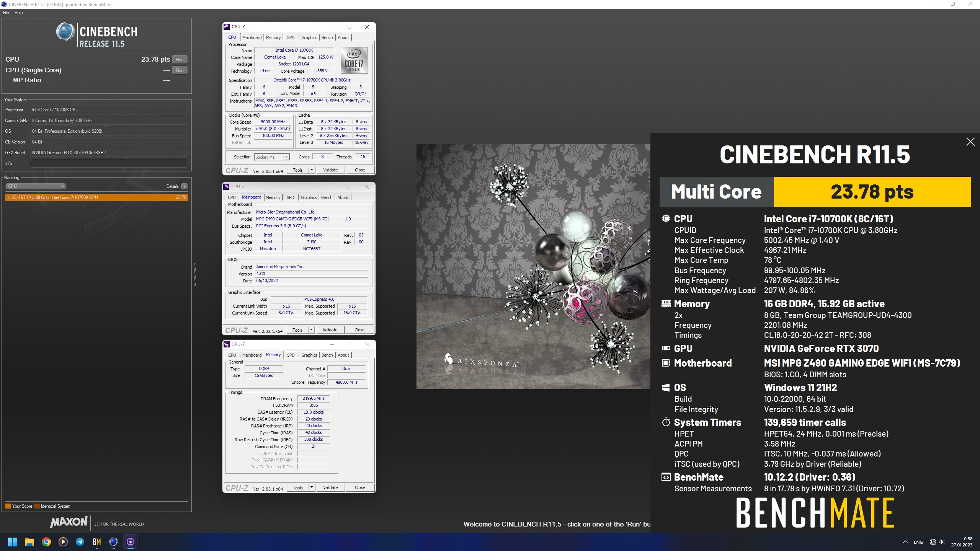Click the Intel Core i7 logo in CPU-Z
The width and height of the screenshot is (980, 551).
coord(354,60)
